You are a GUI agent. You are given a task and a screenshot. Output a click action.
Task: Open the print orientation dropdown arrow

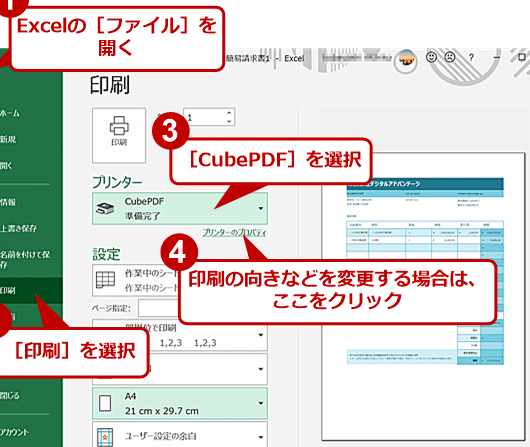pyautogui.click(x=261, y=369)
